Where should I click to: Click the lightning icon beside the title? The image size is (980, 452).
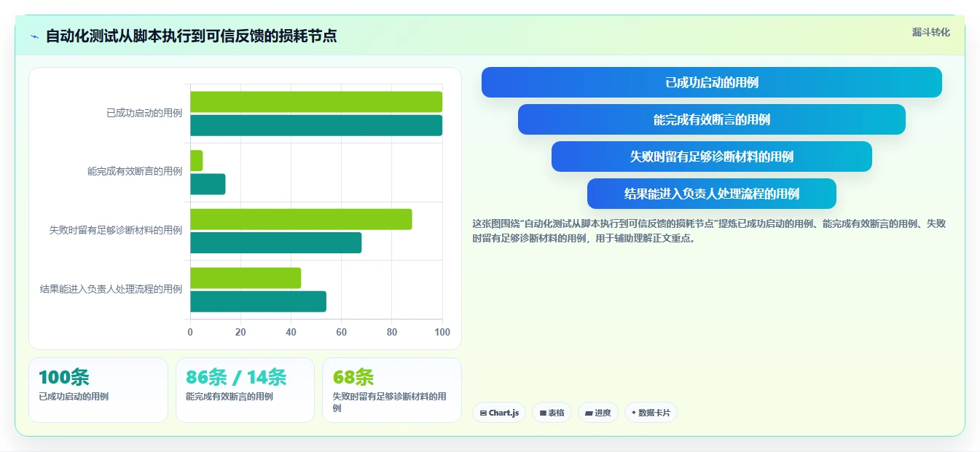pos(34,36)
